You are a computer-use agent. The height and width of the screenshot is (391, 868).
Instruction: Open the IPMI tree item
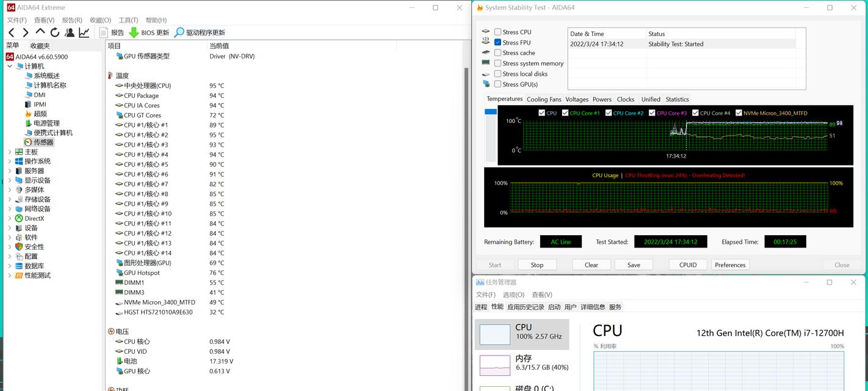[x=40, y=104]
